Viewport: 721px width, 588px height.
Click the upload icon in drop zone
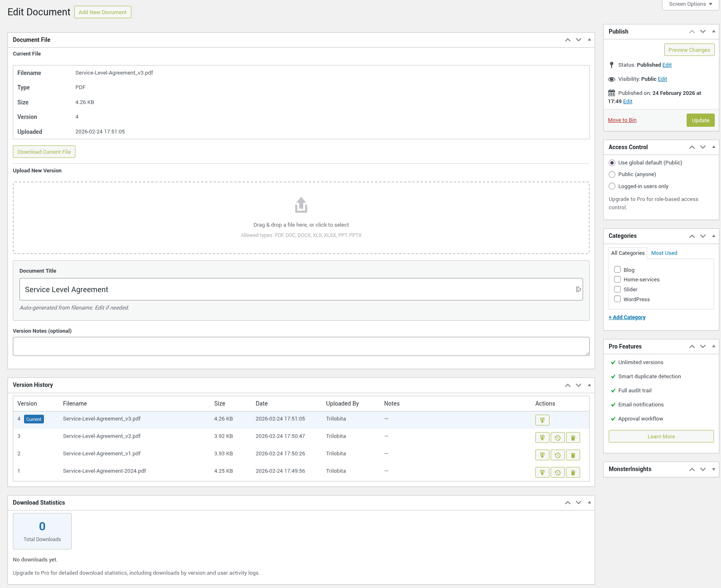[x=301, y=205]
